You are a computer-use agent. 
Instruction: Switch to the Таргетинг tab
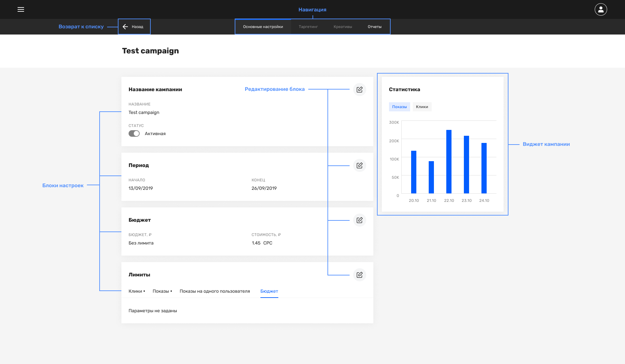[x=308, y=27]
